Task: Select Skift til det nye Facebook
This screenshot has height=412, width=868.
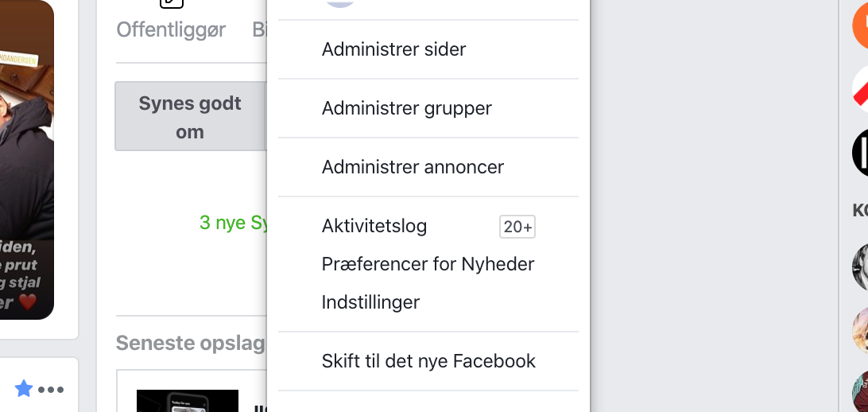Action: pyautogui.click(x=428, y=361)
